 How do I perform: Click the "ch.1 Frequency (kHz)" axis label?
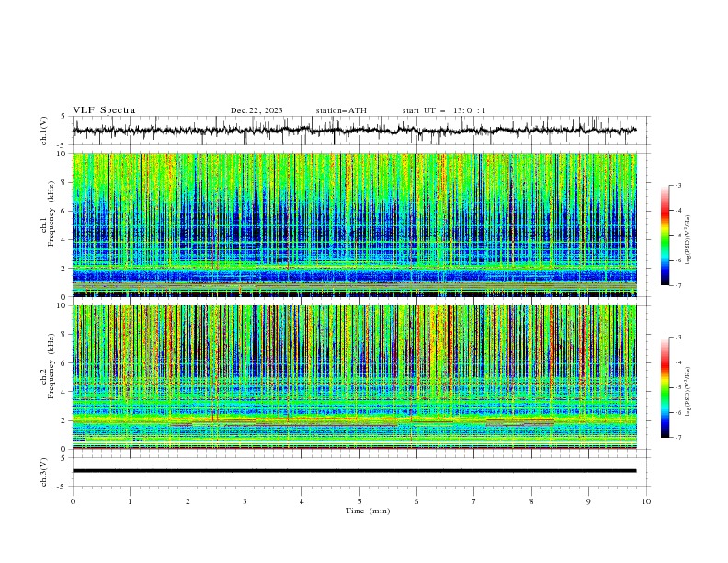pos(48,214)
